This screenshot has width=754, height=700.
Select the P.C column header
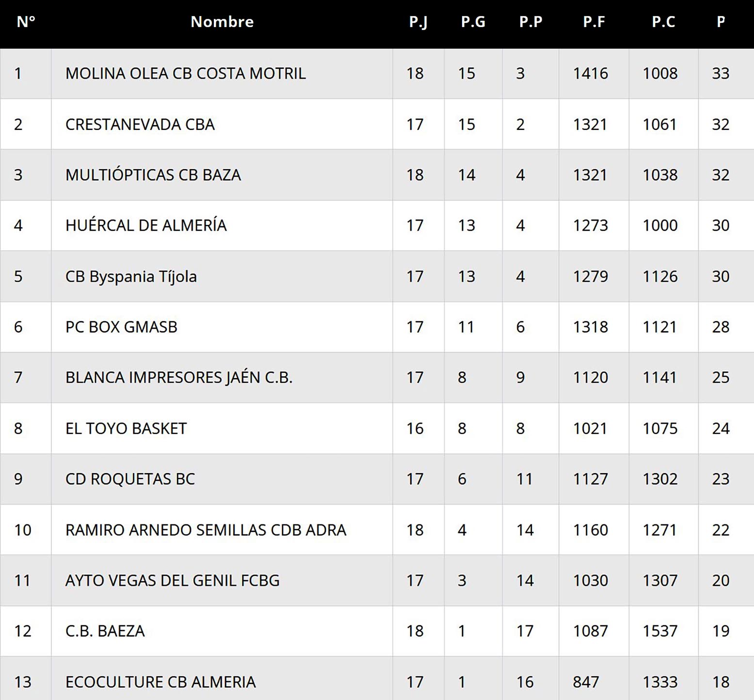[663, 22]
